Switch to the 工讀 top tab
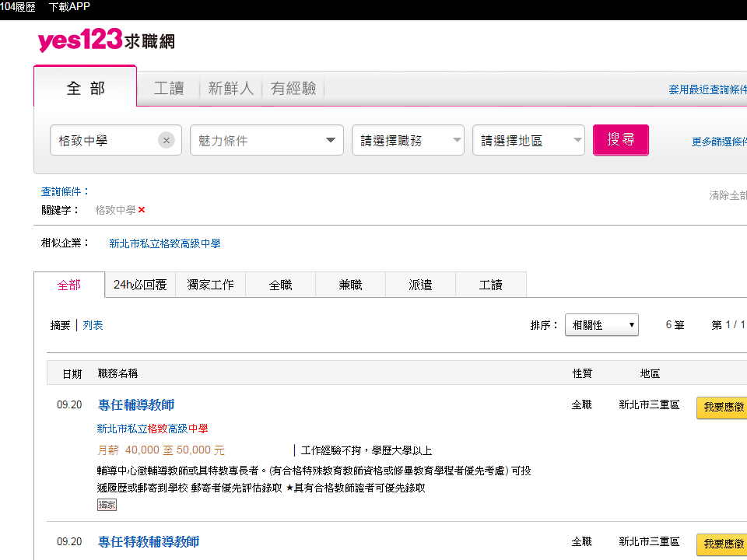The image size is (747, 560). pos(169,89)
